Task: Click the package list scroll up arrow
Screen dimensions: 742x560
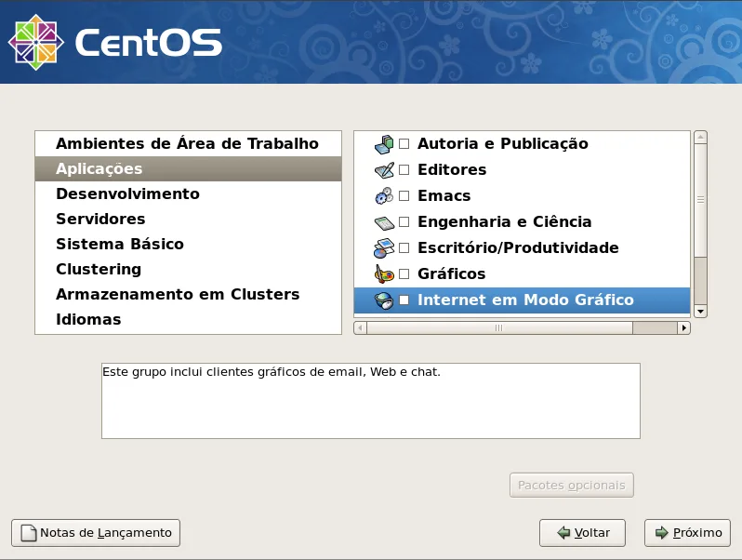Action: pyautogui.click(x=700, y=138)
